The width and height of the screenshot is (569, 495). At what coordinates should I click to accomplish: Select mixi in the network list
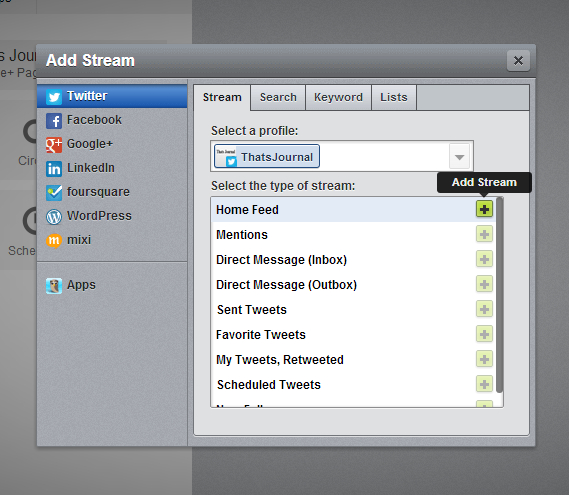pos(112,240)
